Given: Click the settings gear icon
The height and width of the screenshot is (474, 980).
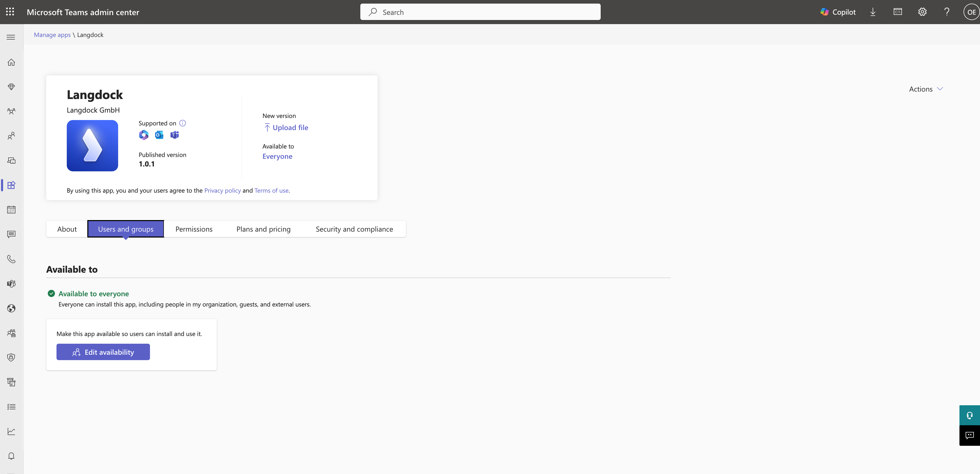Looking at the screenshot, I should (922, 12).
